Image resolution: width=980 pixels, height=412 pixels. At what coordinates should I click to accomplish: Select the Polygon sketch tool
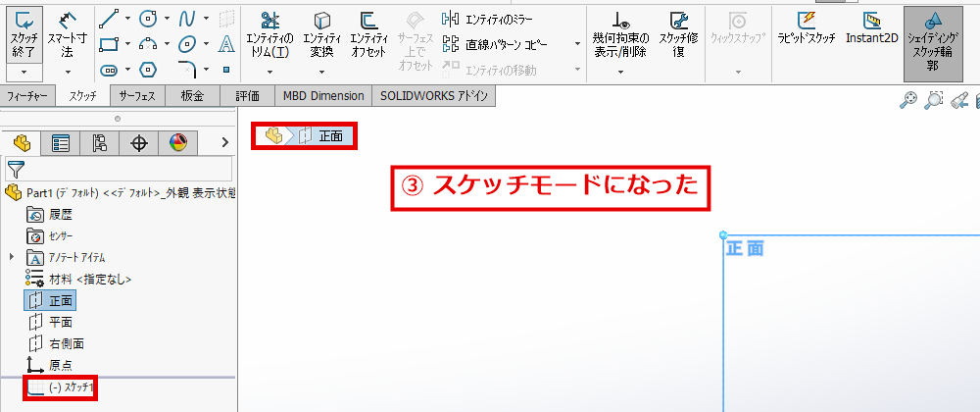(148, 69)
